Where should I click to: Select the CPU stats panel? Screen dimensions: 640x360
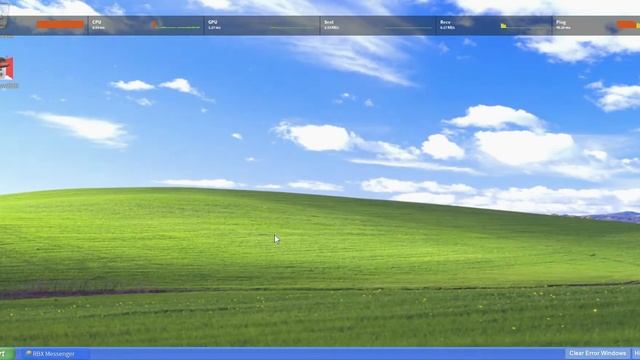tap(146, 25)
